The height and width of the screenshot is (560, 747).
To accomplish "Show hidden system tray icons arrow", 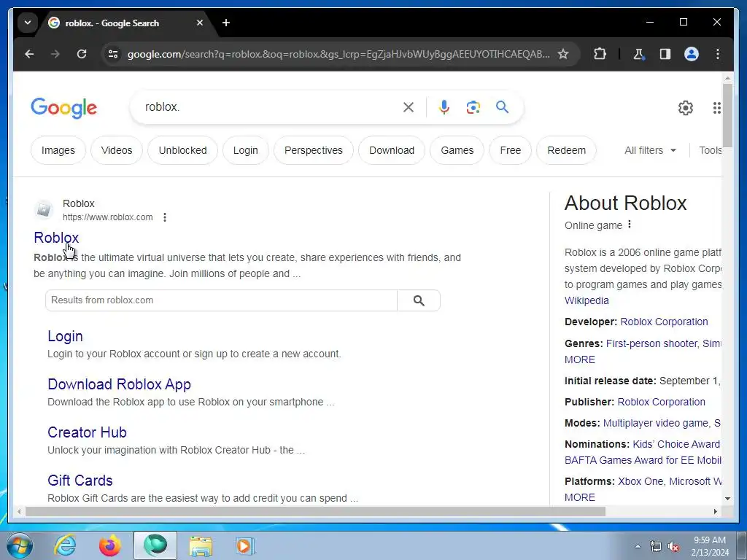I will (x=638, y=546).
